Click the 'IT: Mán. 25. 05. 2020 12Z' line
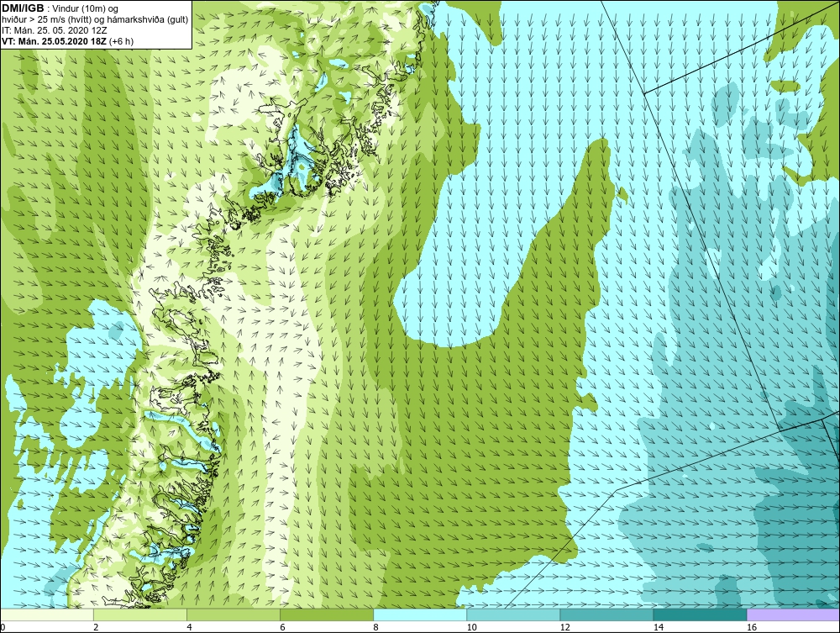 pyautogui.click(x=55, y=30)
